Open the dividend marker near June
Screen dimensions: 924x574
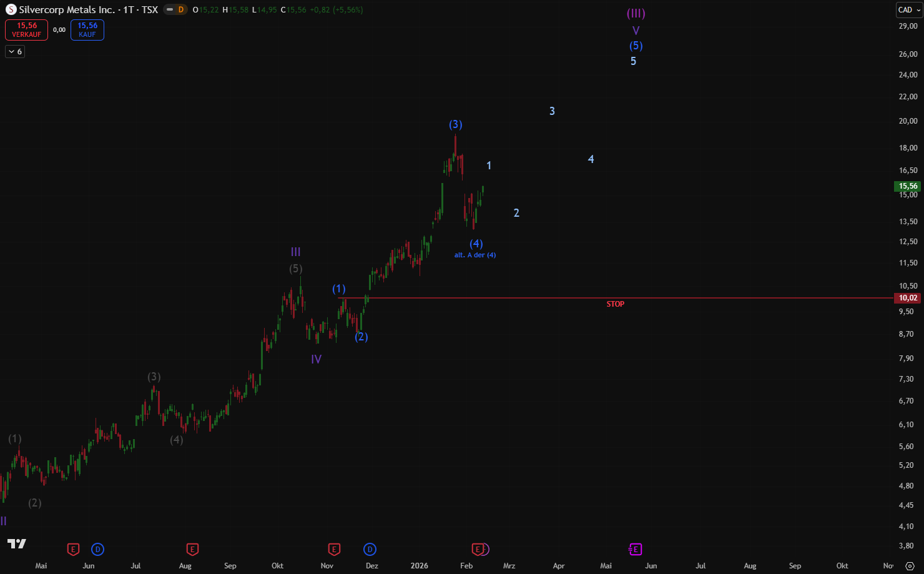tap(97, 550)
